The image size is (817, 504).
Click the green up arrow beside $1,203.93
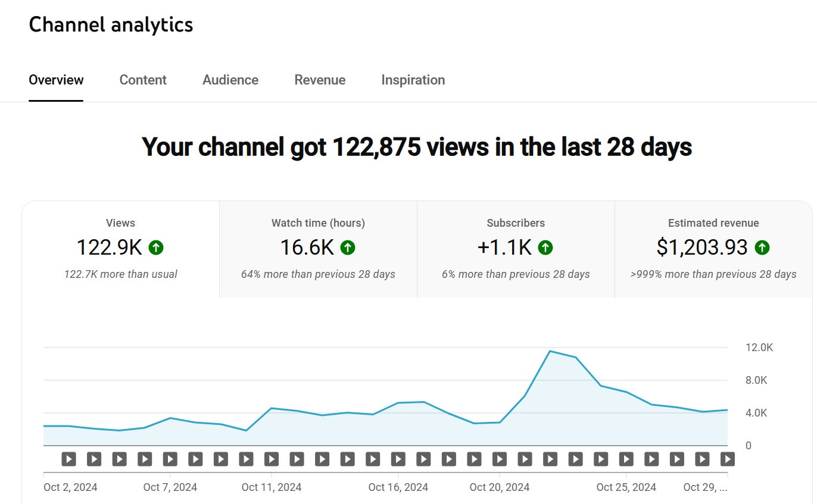click(x=762, y=248)
